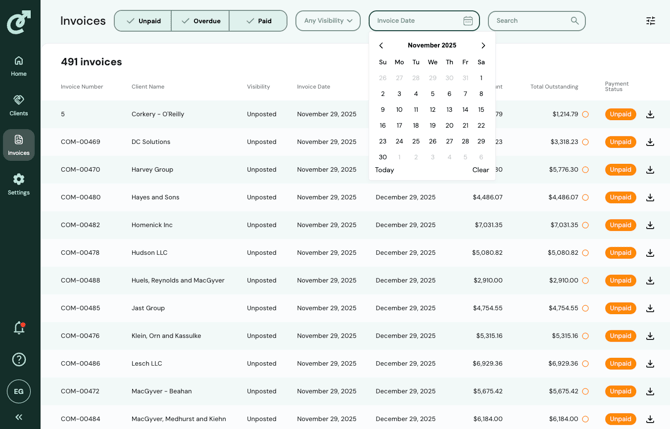Go to Home in sidebar
This screenshot has height=429, width=670.
tap(19, 66)
